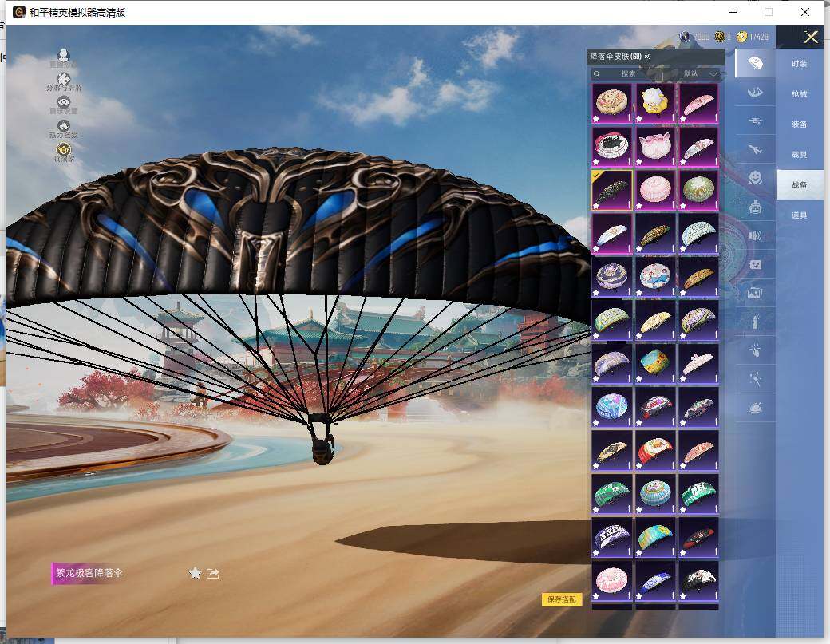Select the cookie-patterned round parachute skin
The height and width of the screenshot is (644, 830).
coord(611,102)
